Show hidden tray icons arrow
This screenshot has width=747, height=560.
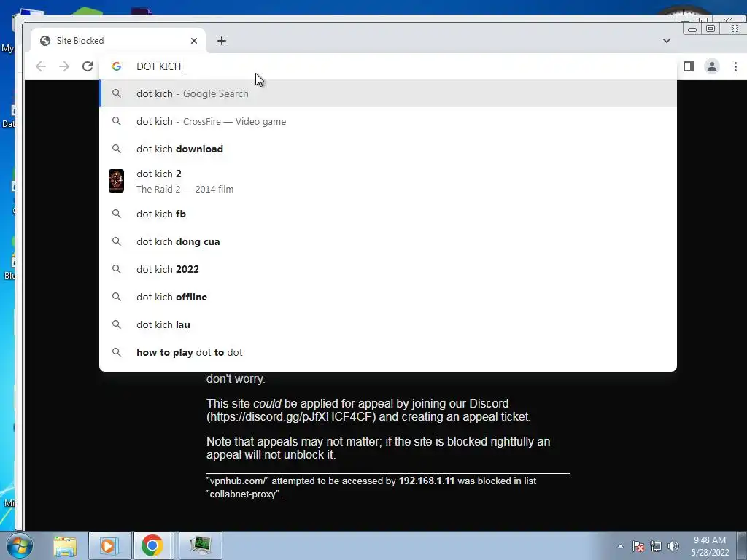coord(620,546)
